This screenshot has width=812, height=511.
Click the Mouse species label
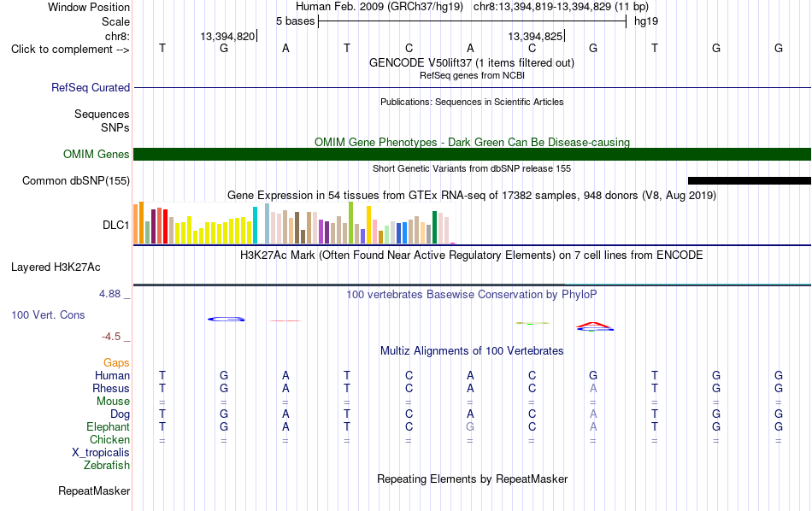coord(114,402)
